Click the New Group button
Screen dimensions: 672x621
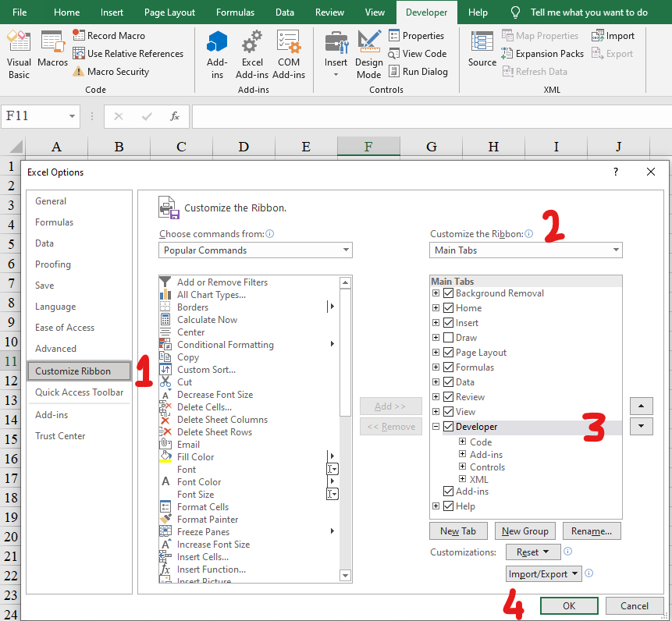(x=525, y=531)
